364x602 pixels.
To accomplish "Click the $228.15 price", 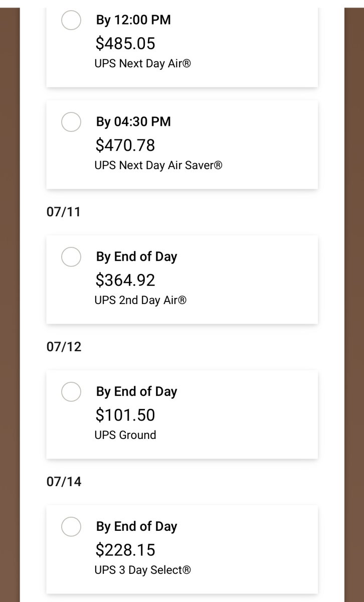I will [x=125, y=550].
